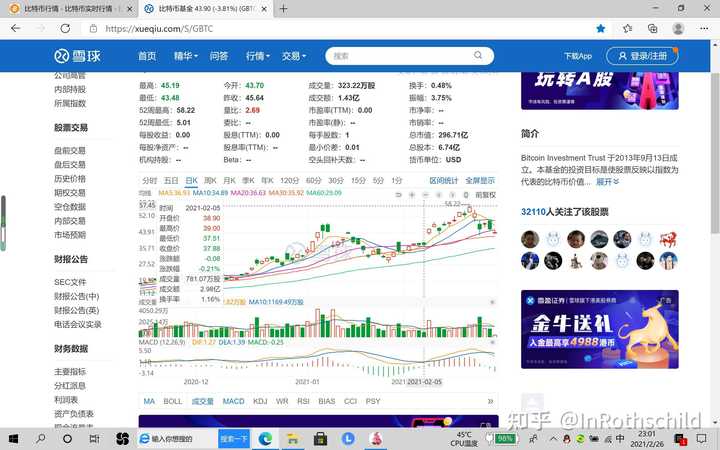Switch chart to 分时 view

click(x=150, y=180)
